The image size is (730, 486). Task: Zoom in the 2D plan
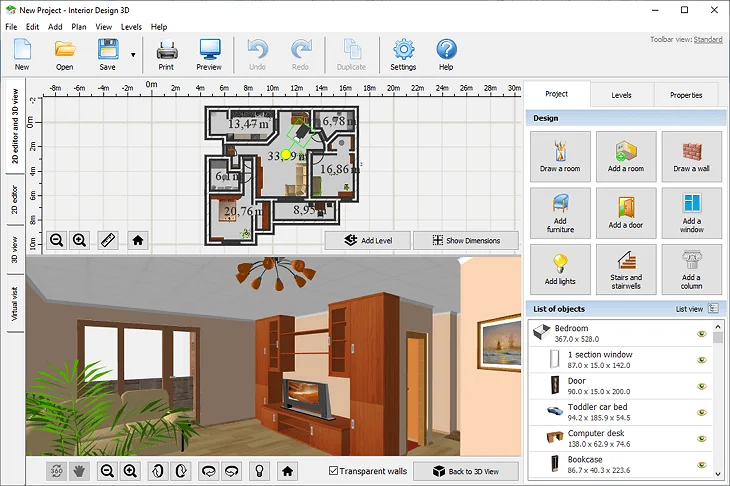click(x=80, y=240)
